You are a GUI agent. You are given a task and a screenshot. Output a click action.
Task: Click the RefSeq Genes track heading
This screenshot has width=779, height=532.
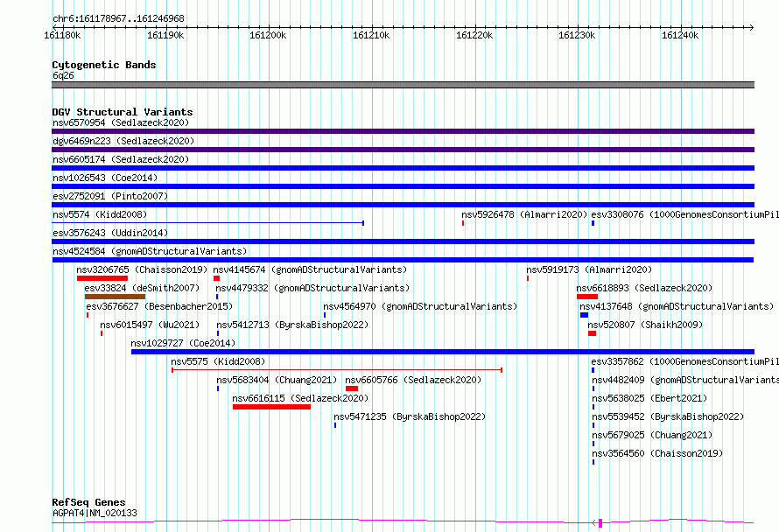point(89,502)
